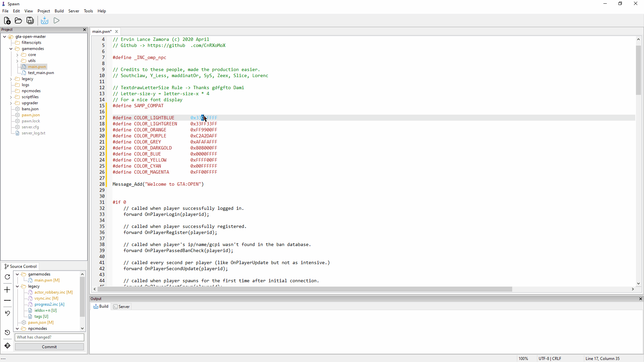Collapse the gamemodes folder in Project tree

tap(11, 49)
